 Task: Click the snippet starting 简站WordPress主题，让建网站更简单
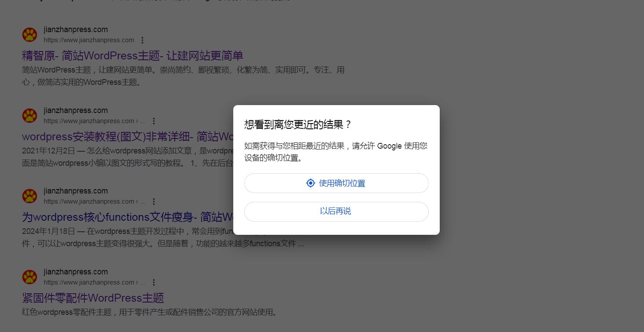click(183, 76)
